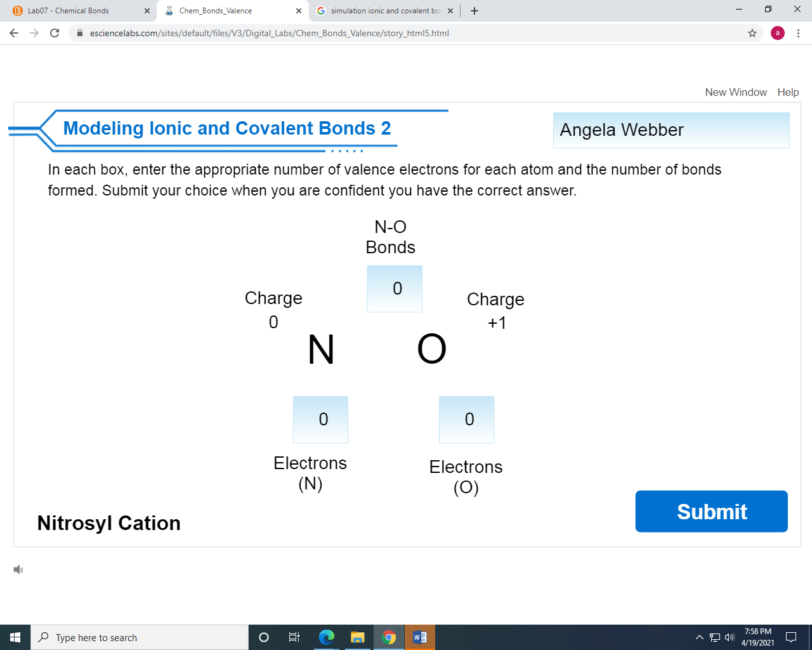This screenshot has height=650, width=812.
Task: Close the Lab07 - Chemical Bonds tab
Action: [x=147, y=11]
